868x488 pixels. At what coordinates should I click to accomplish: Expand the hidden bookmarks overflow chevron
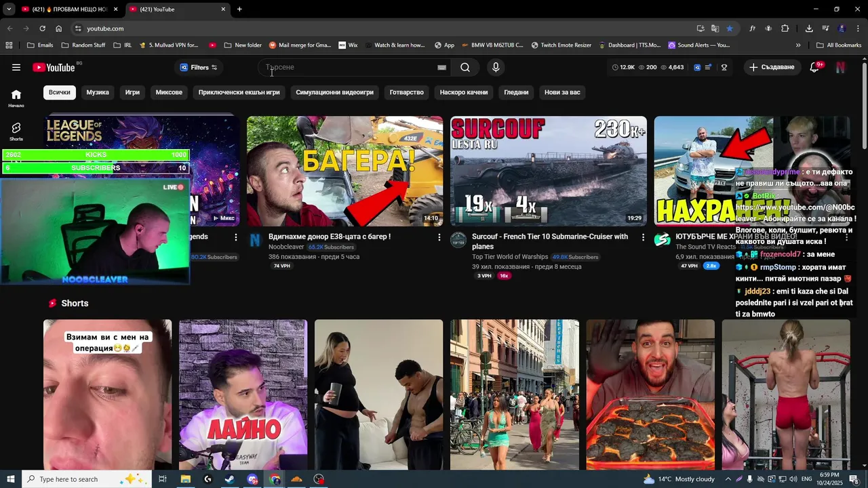click(x=798, y=45)
